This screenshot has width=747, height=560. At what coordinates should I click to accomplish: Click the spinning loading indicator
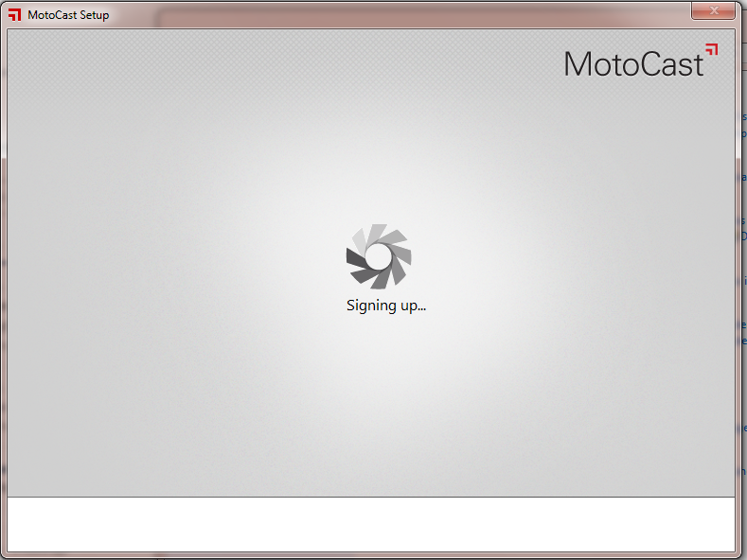(379, 256)
